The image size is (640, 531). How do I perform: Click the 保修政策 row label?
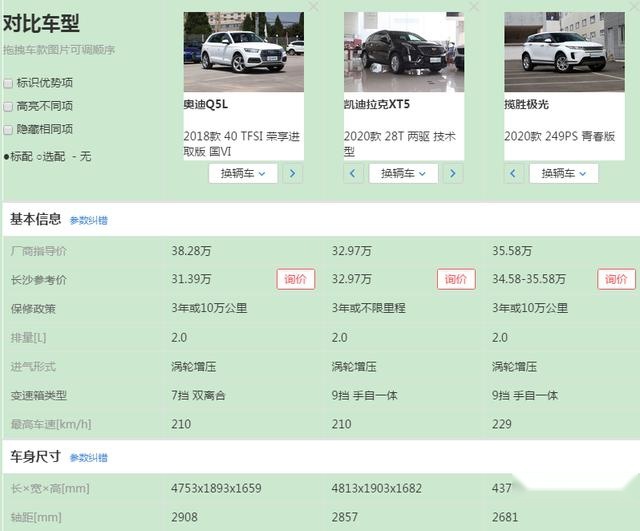33,309
